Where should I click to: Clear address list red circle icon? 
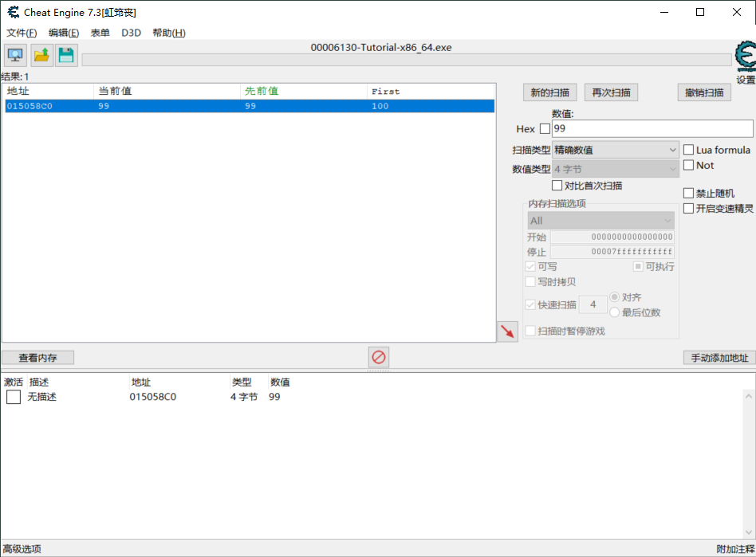[x=379, y=357]
